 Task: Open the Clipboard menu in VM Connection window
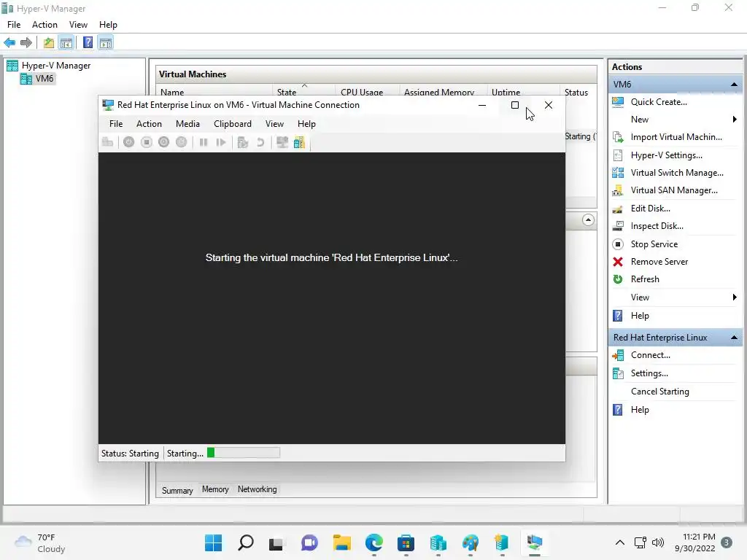click(233, 124)
